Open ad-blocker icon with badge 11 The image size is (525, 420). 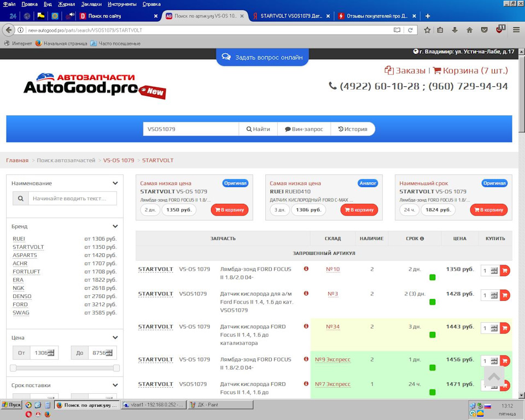click(500, 29)
